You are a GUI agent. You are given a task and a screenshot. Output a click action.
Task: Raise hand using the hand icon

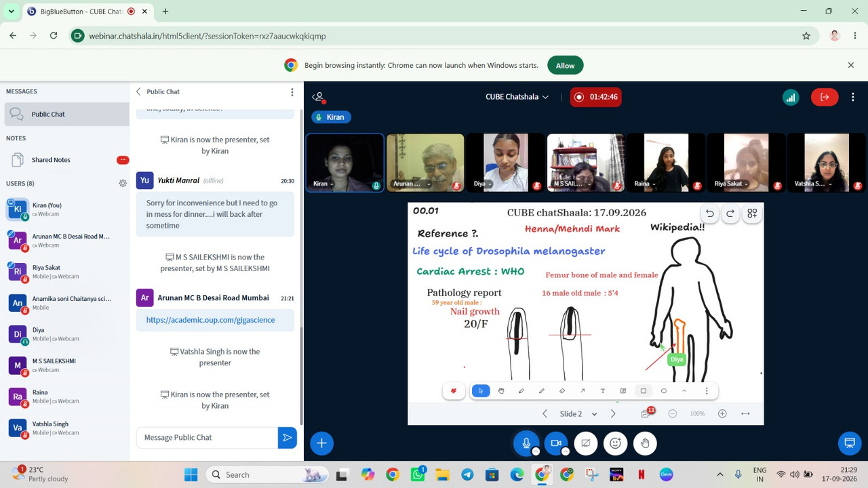pos(645,443)
